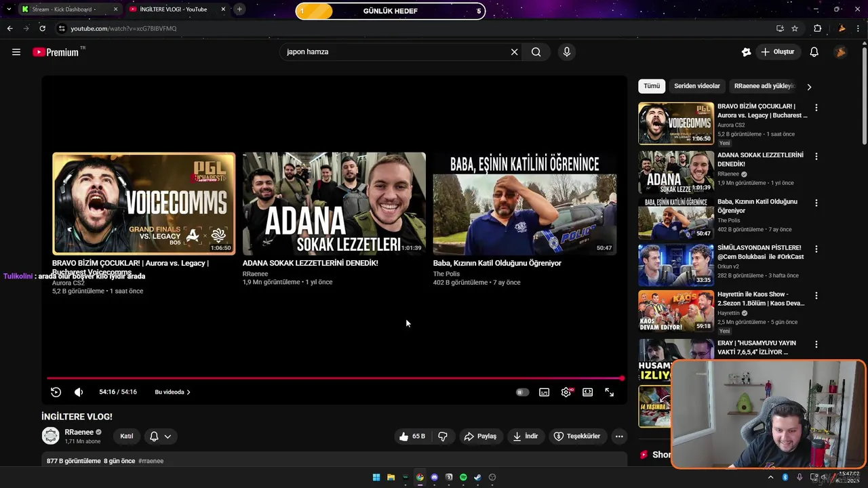This screenshot has height=488, width=868.
Task: Open Spotify from the taskbar
Action: tap(463, 477)
